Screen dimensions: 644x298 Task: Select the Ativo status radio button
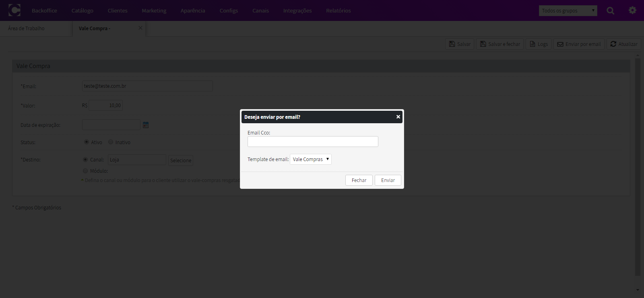87,142
